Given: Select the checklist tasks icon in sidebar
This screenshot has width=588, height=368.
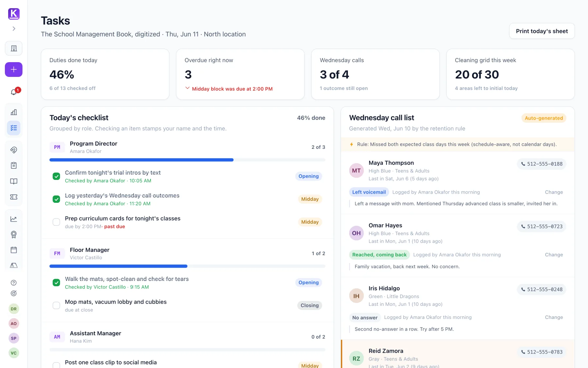Looking at the screenshot, I should click(14, 128).
